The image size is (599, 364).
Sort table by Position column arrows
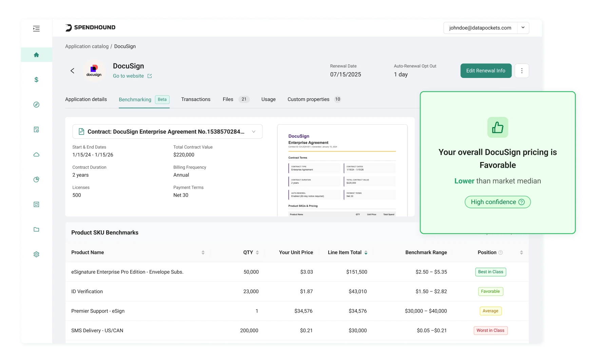click(521, 252)
